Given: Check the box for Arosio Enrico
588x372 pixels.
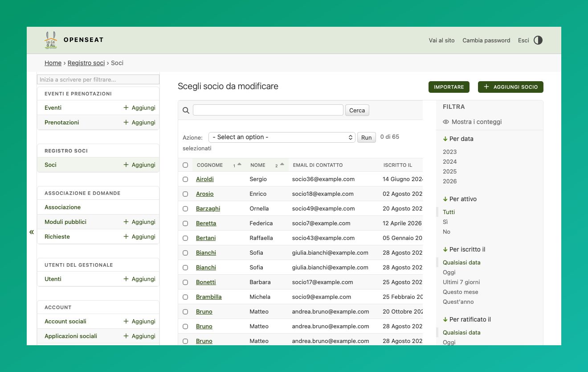Looking at the screenshot, I should click(185, 194).
